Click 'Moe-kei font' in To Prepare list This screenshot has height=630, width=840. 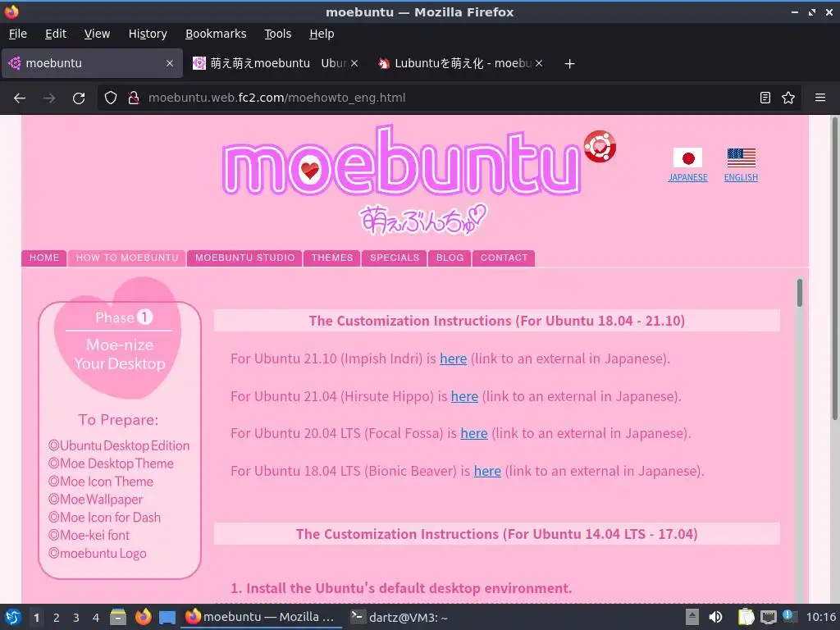point(89,535)
